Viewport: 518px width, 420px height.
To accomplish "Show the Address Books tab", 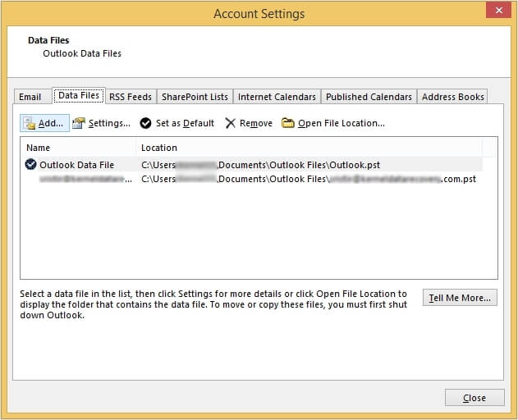I will click(452, 97).
